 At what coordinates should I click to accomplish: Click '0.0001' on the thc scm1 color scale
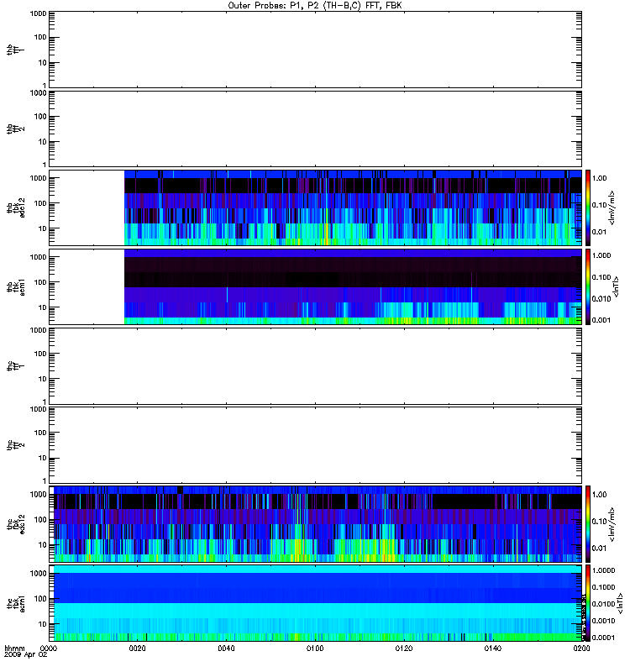click(603, 638)
